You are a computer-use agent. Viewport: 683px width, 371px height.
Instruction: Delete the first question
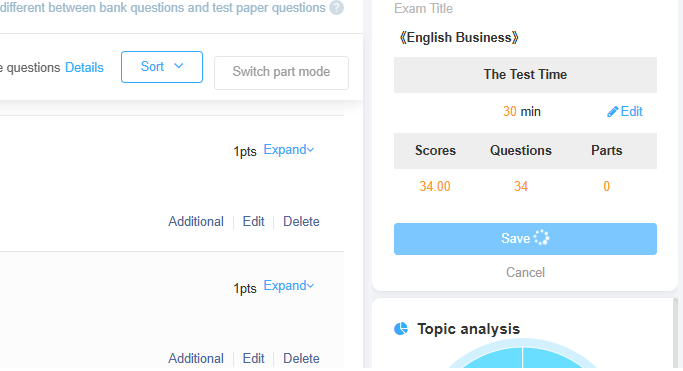301,222
